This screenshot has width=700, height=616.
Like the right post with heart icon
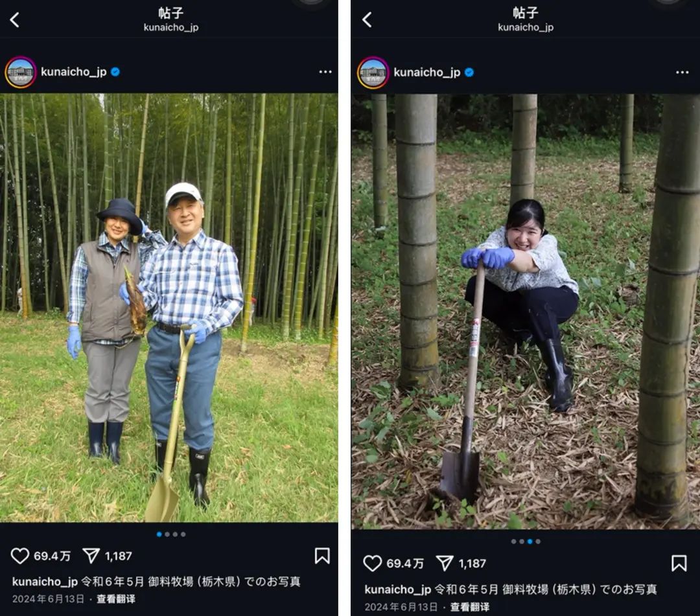pyautogui.click(x=372, y=564)
